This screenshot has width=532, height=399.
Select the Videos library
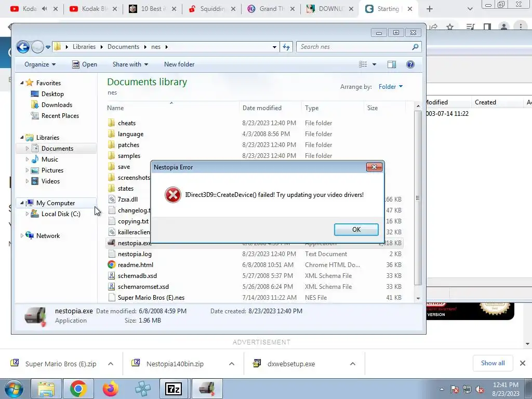50,181
